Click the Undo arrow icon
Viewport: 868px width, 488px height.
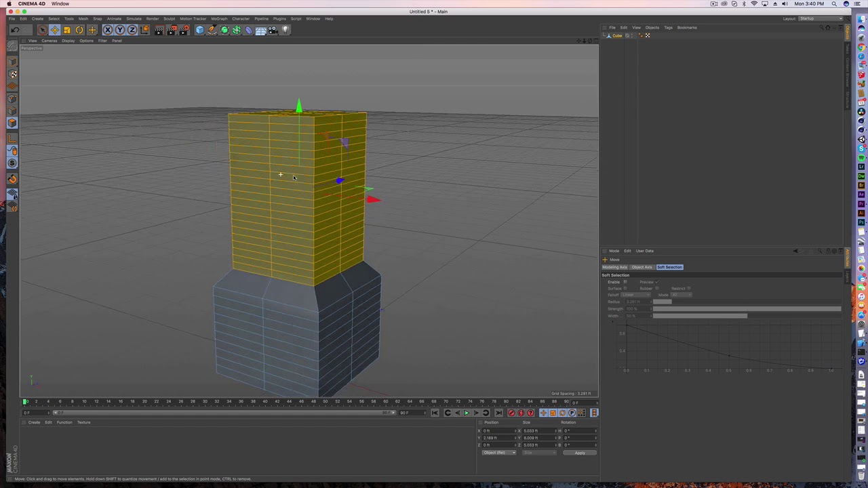pos(15,30)
